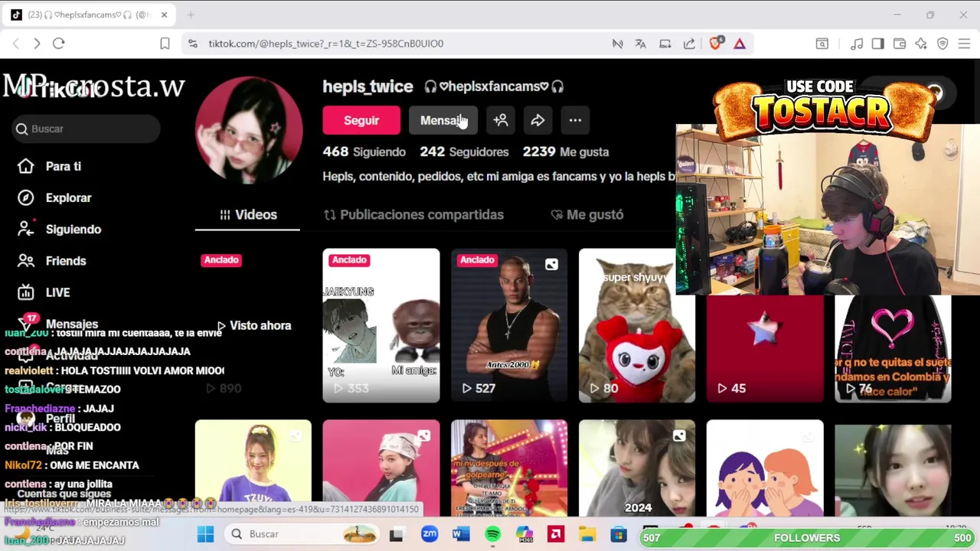Open Brave Wallet icon in toolbar
Image resolution: width=980 pixels, height=551 pixels.
pyautogui.click(x=900, y=44)
